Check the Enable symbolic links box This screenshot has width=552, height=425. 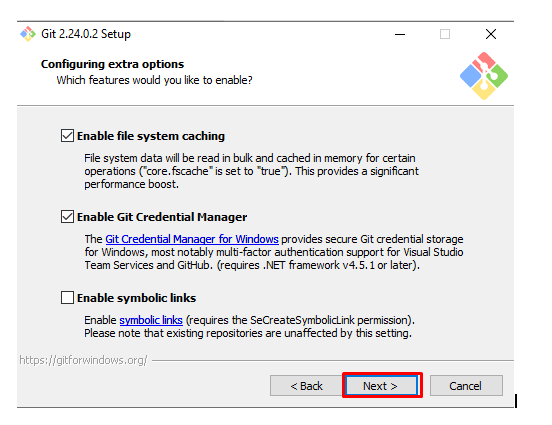(67, 298)
